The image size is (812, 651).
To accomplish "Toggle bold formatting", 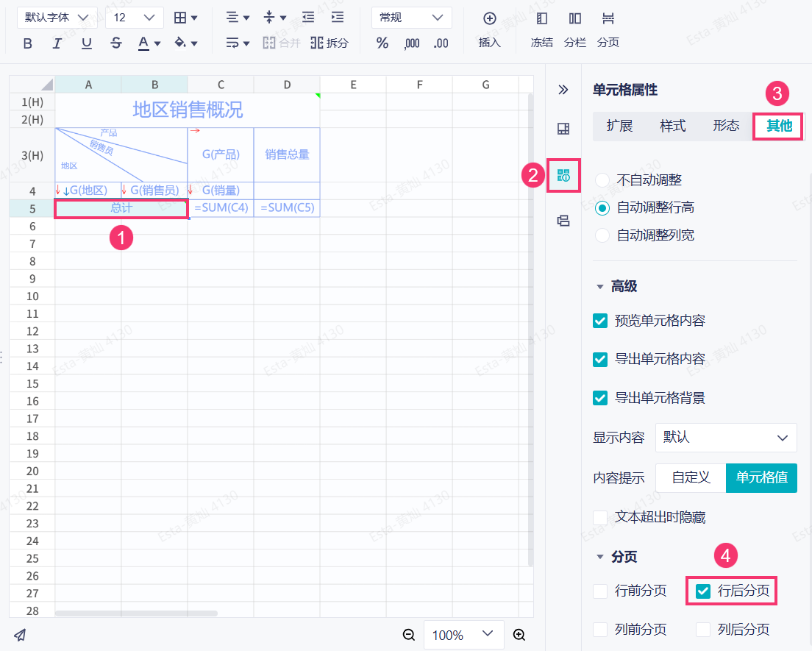I will 28,43.
